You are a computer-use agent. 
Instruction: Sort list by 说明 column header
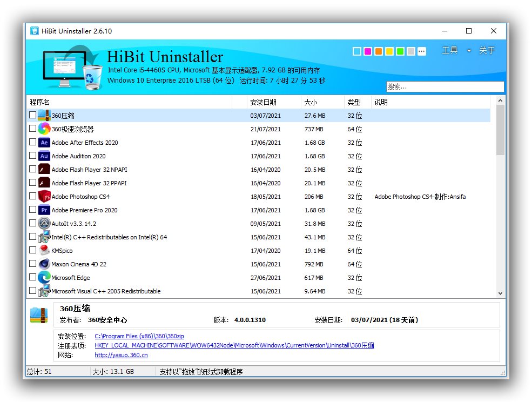point(430,102)
